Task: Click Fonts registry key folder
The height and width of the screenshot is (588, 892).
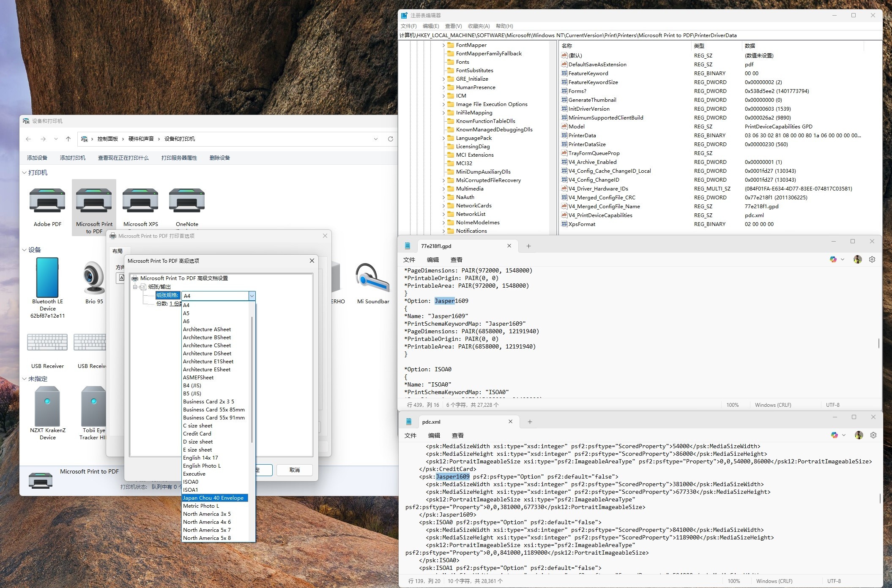Action: (x=462, y=62)
